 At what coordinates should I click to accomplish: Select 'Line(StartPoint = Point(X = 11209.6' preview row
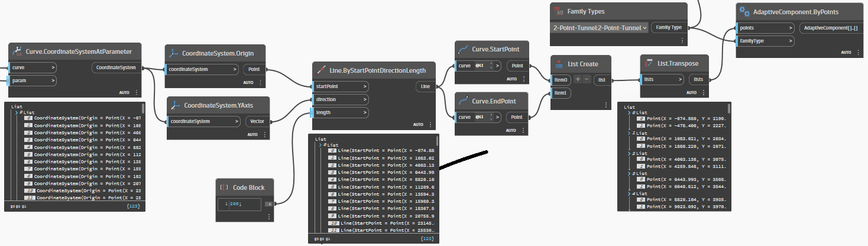(383, 186)
